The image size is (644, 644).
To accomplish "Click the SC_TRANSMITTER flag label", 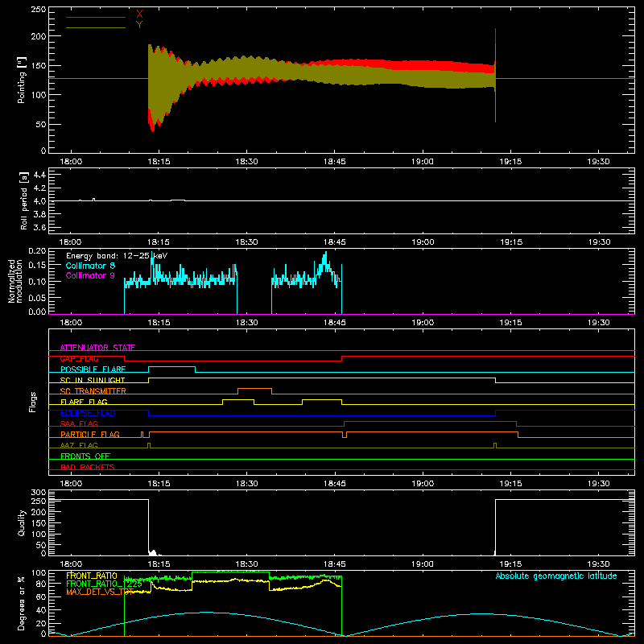I will pyautogui.click(x=93, y=391).
